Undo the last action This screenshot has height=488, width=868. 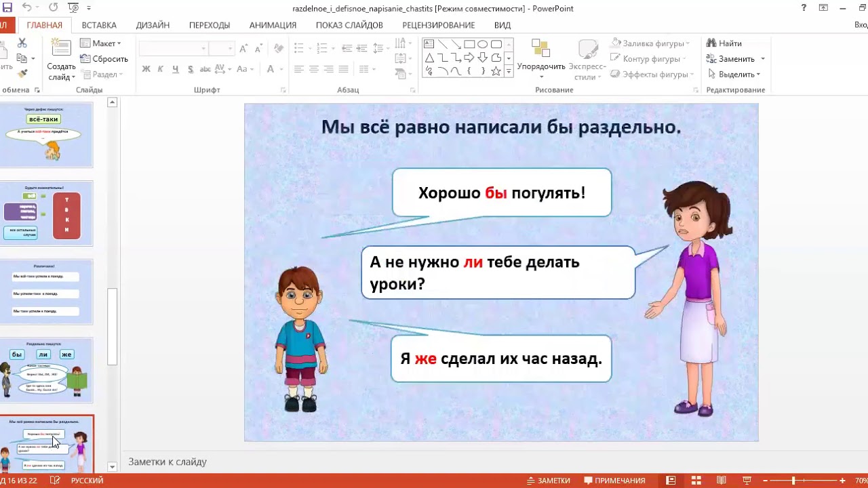(26, 8)
